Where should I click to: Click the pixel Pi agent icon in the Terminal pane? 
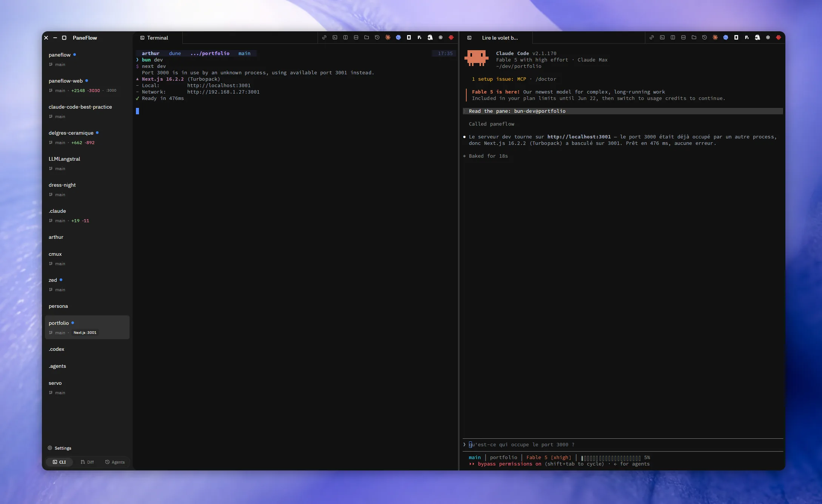pyautogui.click(x=419, y=38)
